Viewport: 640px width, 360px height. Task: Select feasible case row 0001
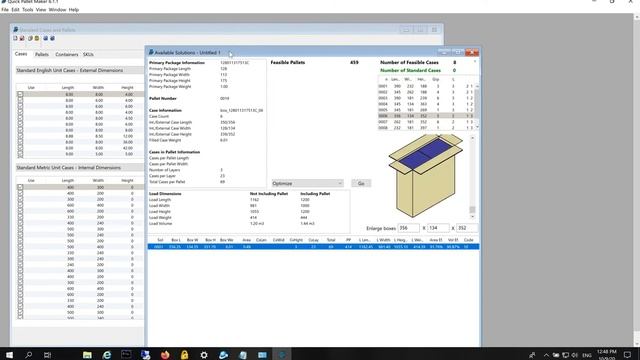tap(425, 86)
